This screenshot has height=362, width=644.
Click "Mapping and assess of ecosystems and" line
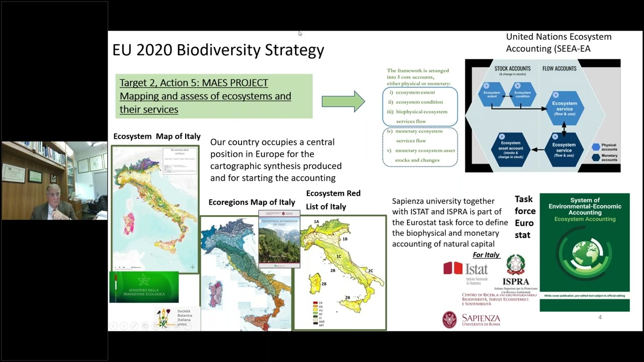pos(205,96)
